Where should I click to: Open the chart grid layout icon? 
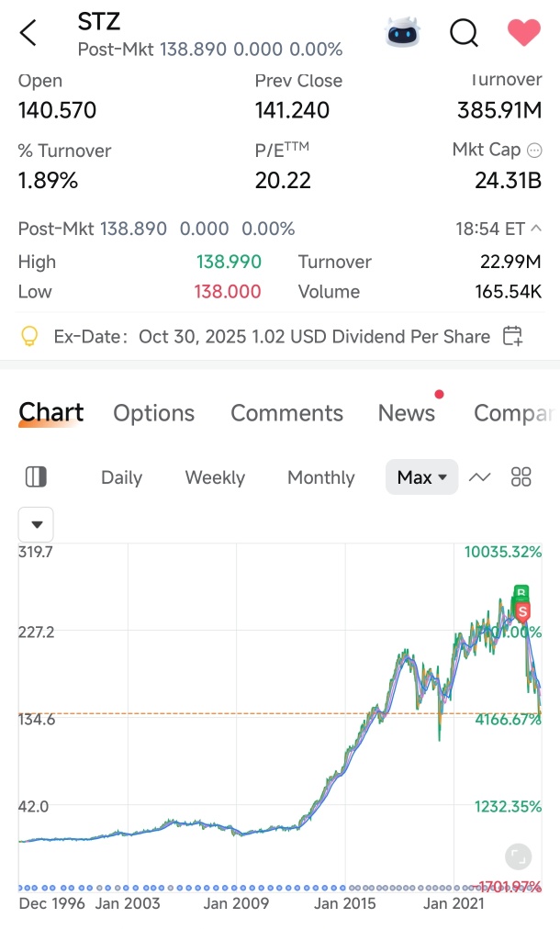[521, 476]
